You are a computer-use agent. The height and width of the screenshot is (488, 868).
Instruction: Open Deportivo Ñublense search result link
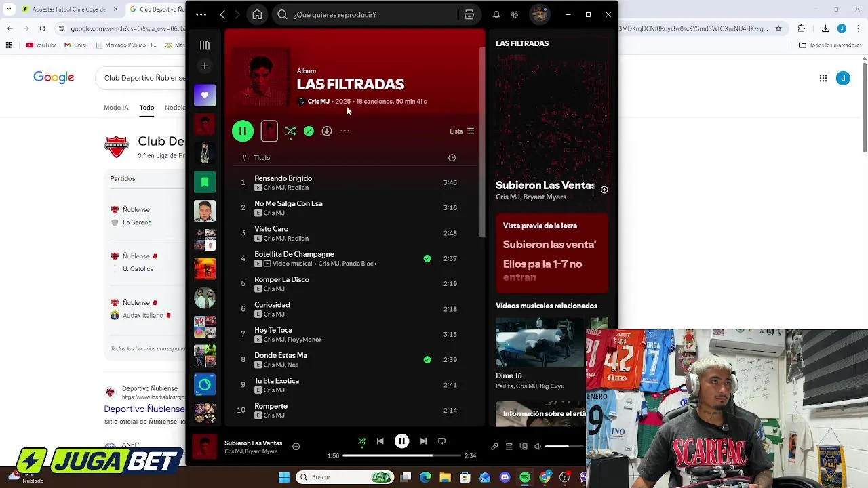[144, 409]
